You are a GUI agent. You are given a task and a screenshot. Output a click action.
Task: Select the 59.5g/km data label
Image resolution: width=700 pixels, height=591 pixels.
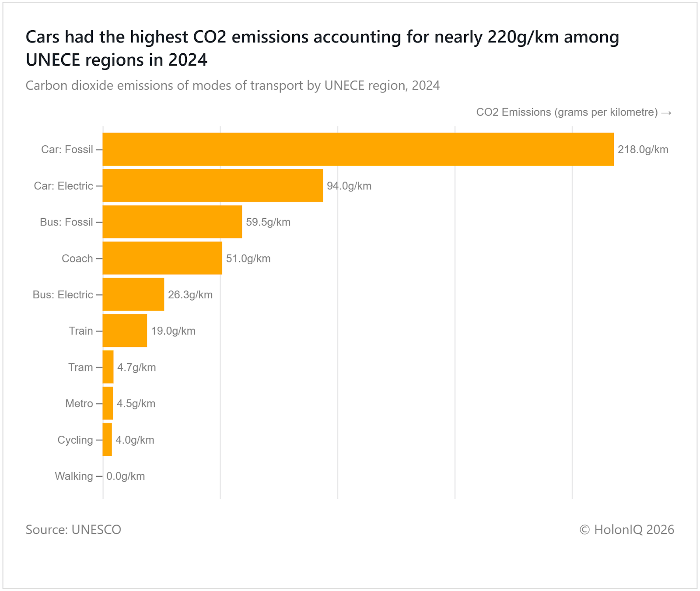(x=268, y=222)
